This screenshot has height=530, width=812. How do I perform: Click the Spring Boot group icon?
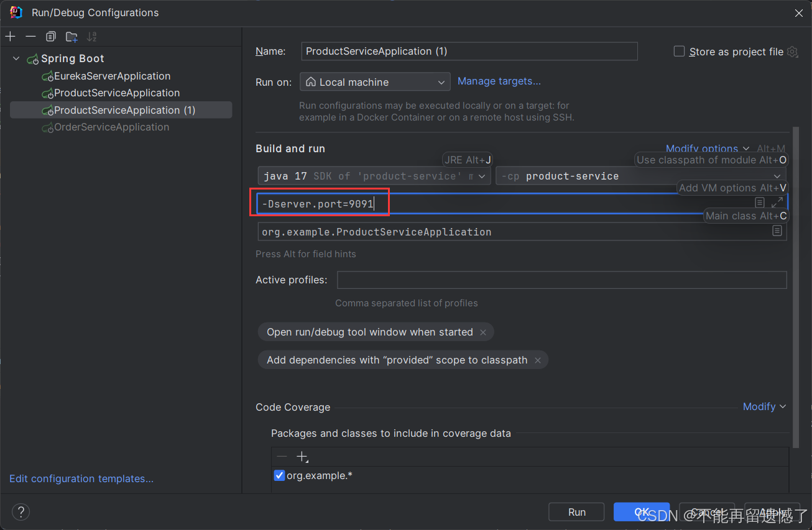pyautogui.click(x=33, y=59)
